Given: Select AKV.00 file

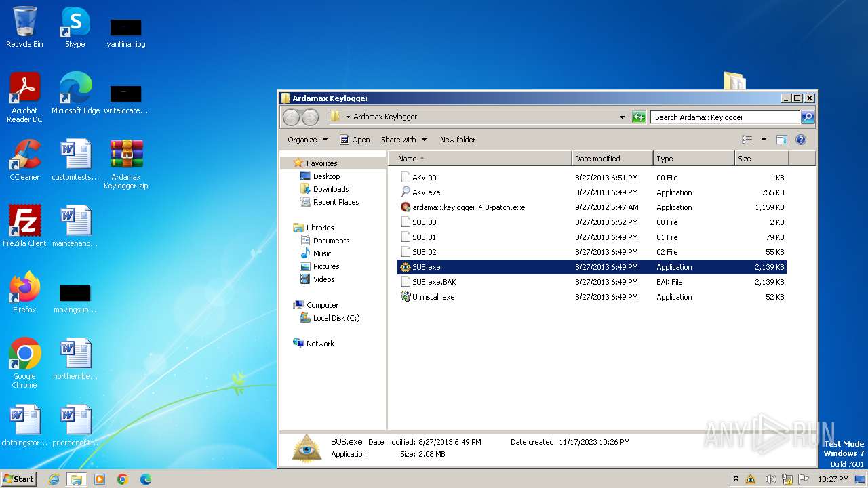Looking at the screenshot, I should click(592, 178).
